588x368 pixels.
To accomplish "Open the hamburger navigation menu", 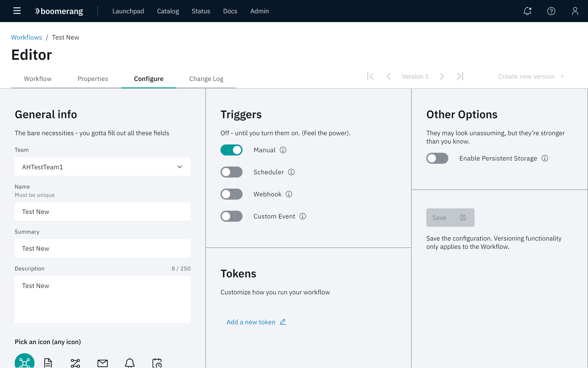I will coord(17,11).
